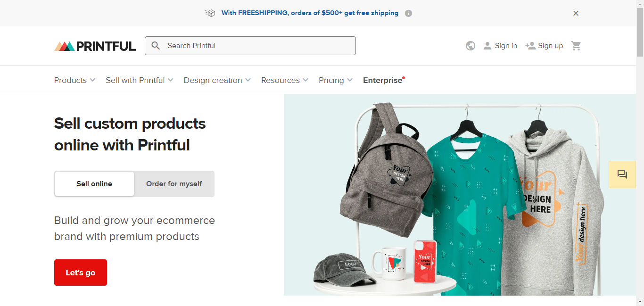This screenshot has width=644, height=306.
Task: Click the shipping box icon in the banner
Action: 210,13
